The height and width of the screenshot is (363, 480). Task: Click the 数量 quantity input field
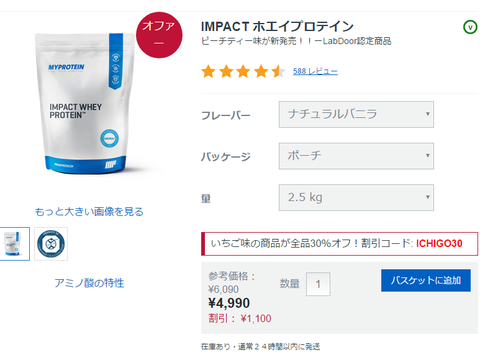318,284
